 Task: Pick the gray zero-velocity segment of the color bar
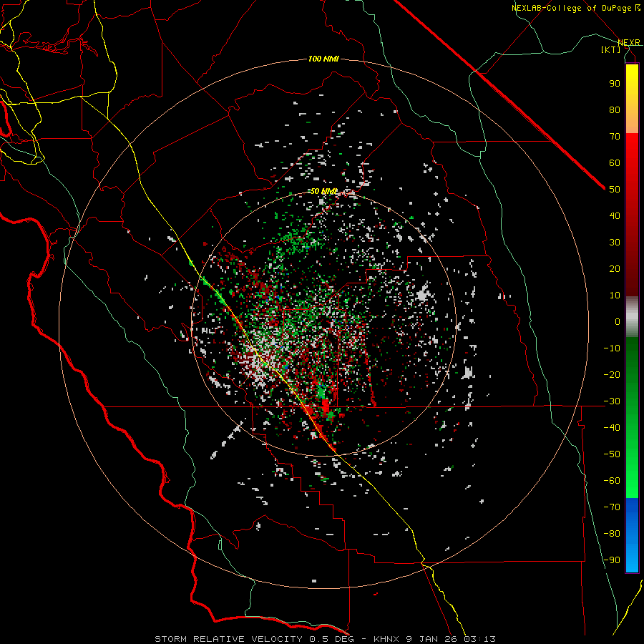(632, 317)
